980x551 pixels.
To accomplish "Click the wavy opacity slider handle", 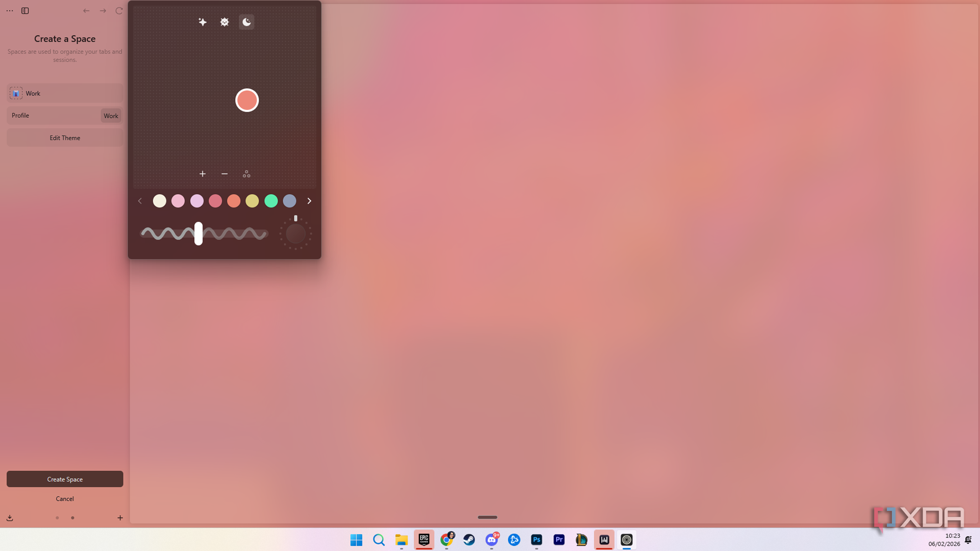I will click(198, 234).
